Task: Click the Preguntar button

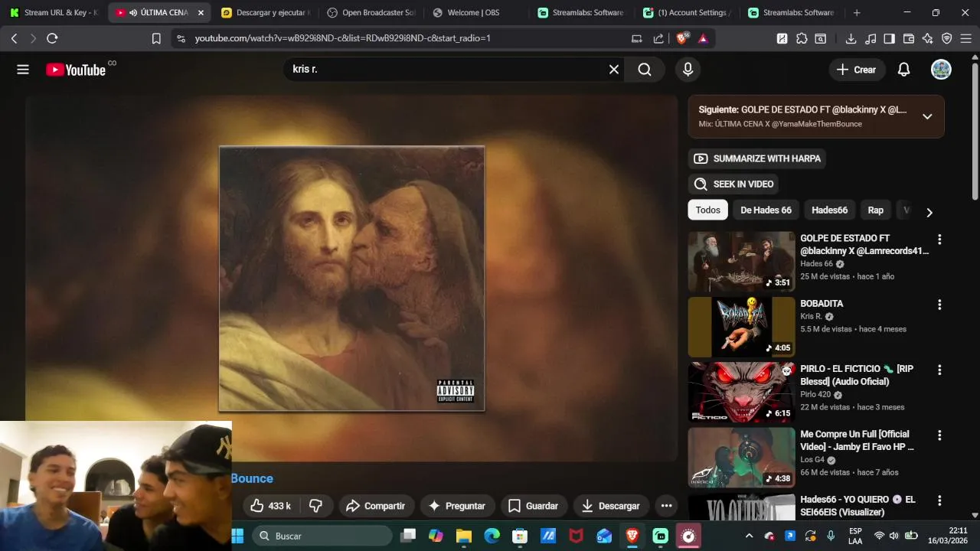Action: point(457,506)
